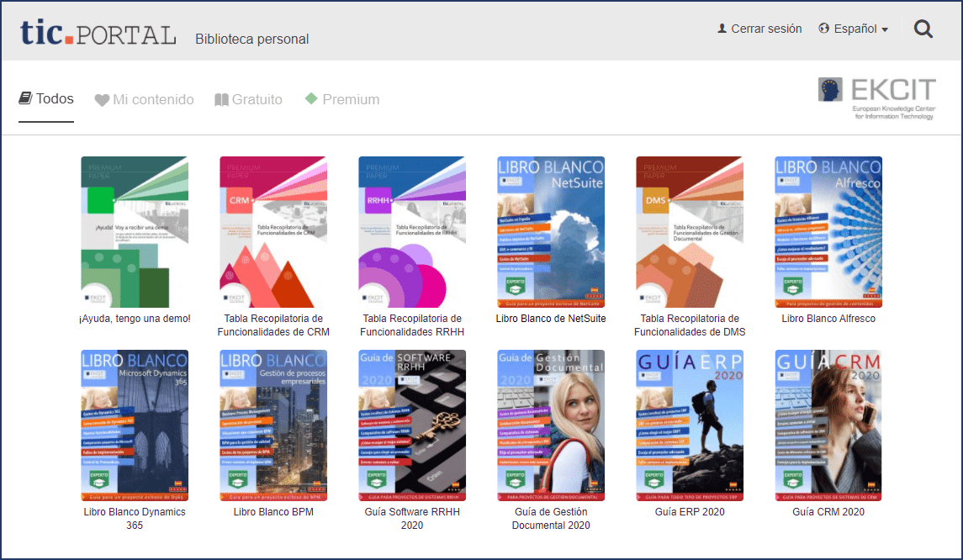The width and height of the screenshot is (963, 560).
Task: Switch to the Mi contenido tab
Action: [145, 99]
